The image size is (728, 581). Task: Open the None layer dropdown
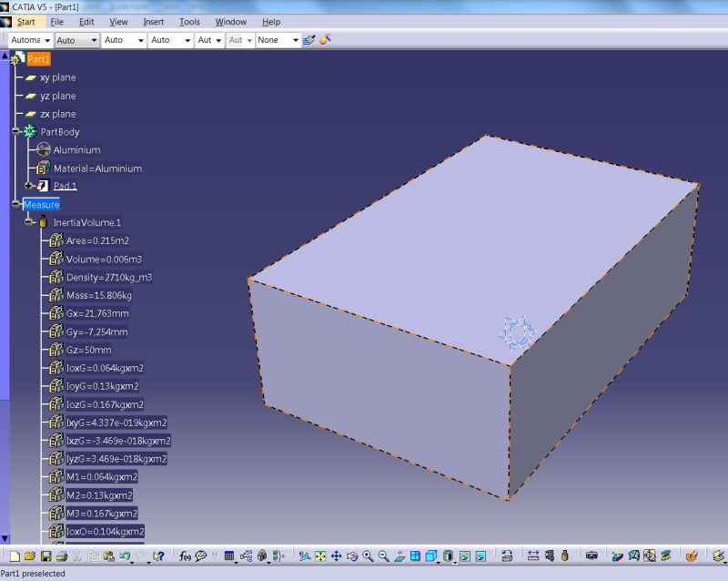pos(278,40)
